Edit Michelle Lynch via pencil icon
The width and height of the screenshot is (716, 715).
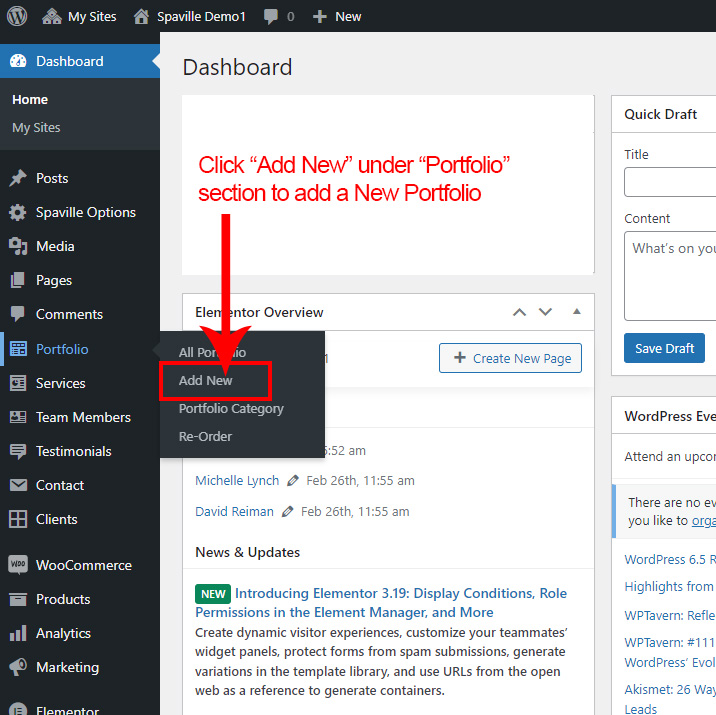(x=293, y=481)
